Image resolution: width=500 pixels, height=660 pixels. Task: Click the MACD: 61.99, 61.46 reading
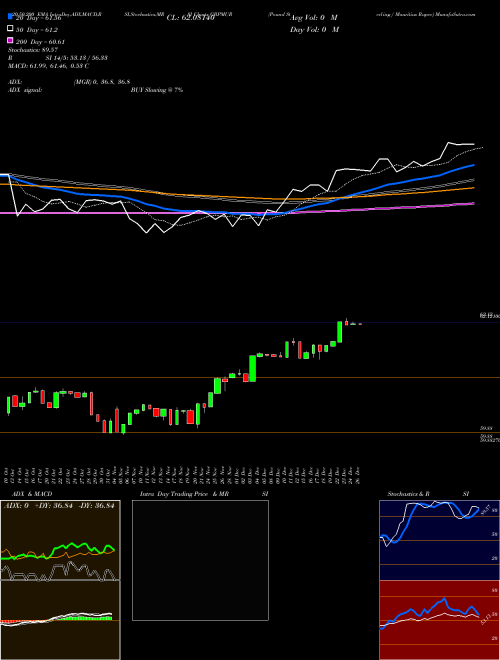pyautogui.click(x=48, y=66)
